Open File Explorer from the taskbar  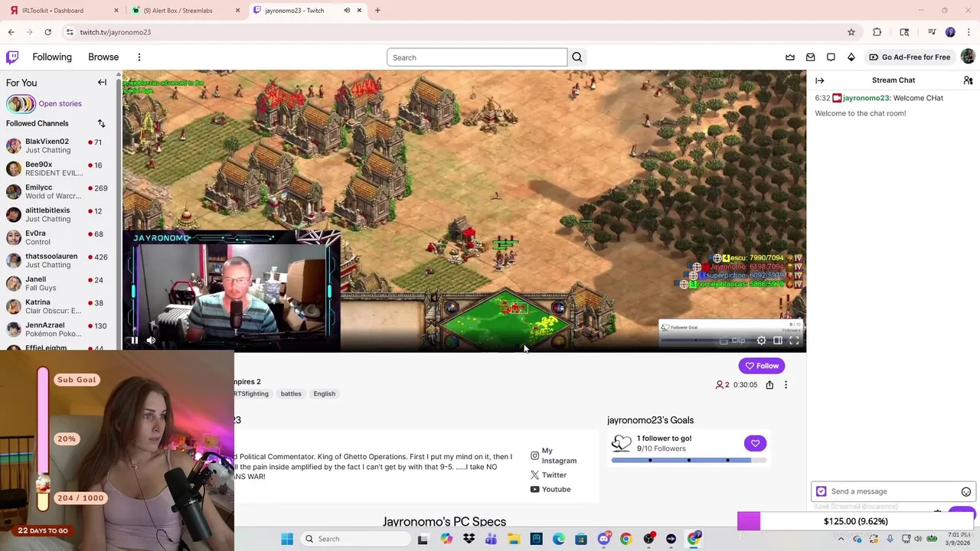514,539
